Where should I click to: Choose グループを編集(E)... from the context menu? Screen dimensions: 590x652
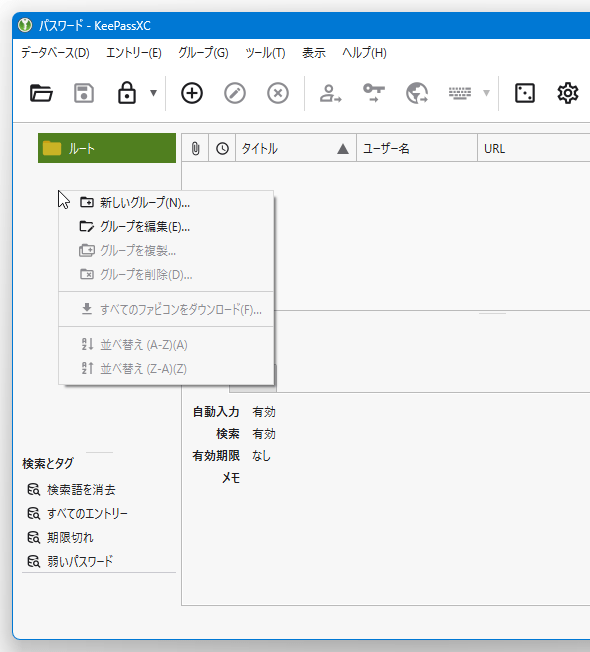pos(166,227)
